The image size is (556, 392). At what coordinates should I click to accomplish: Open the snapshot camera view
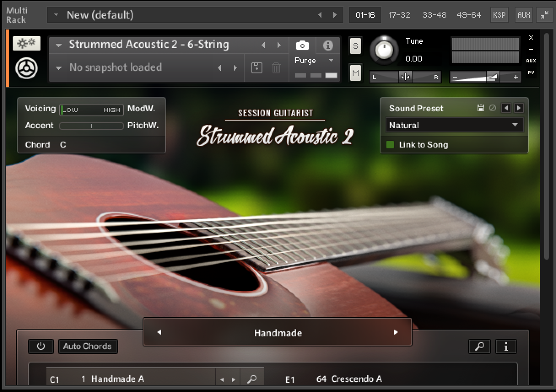[302, 45]
